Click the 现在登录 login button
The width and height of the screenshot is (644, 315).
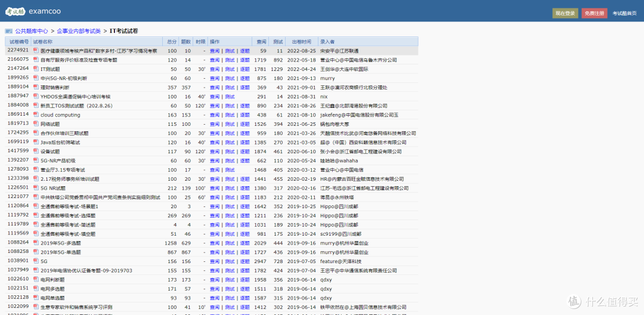point(565,13)
